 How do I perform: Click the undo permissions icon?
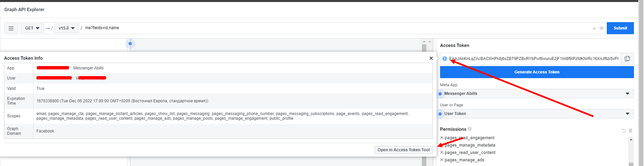624,130
